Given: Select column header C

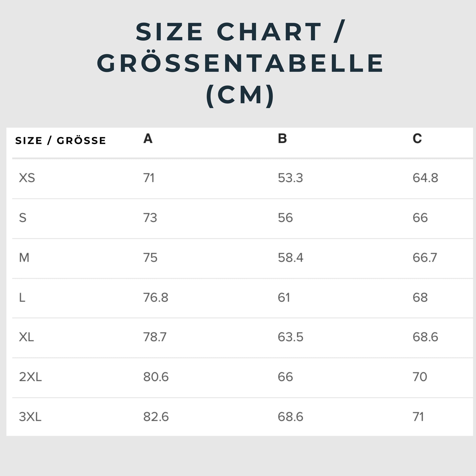Looking at the screenshot, I should (x=417, y=139).
